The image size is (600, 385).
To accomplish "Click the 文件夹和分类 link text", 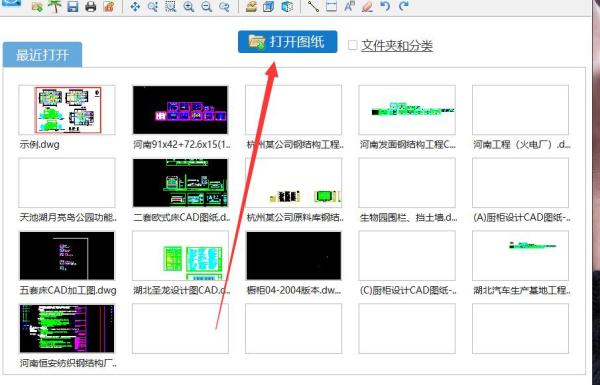I will 397,46.
